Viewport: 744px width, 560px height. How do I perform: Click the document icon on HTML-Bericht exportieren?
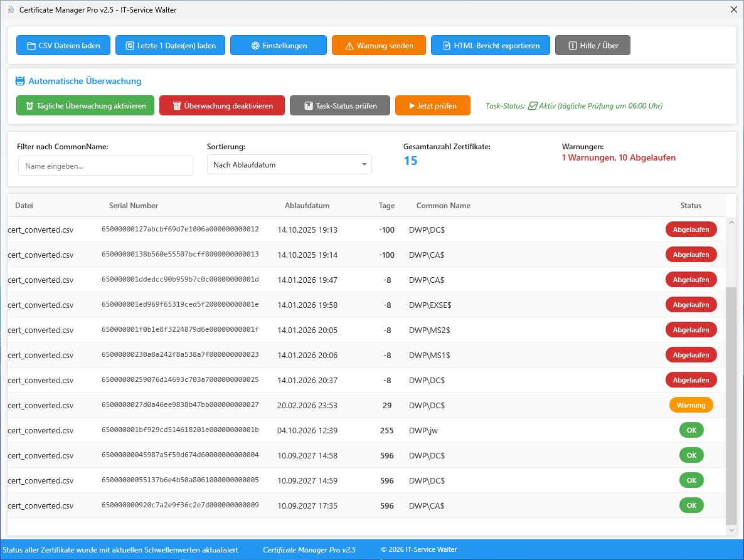pos(447,46)
